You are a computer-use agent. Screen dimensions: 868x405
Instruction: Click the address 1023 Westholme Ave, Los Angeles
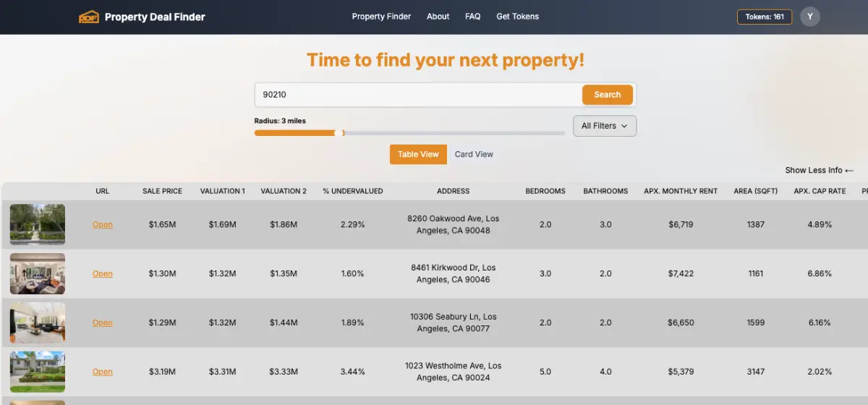(454, 372)
